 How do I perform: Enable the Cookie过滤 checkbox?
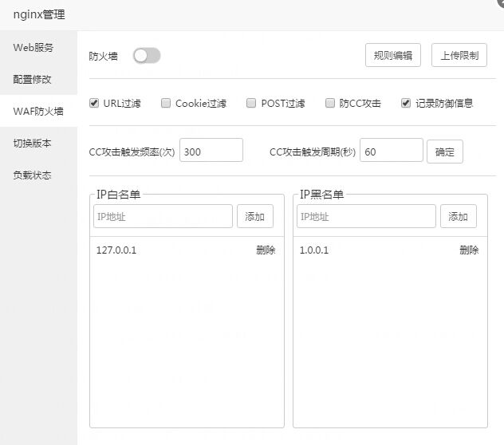coord(166,103)
